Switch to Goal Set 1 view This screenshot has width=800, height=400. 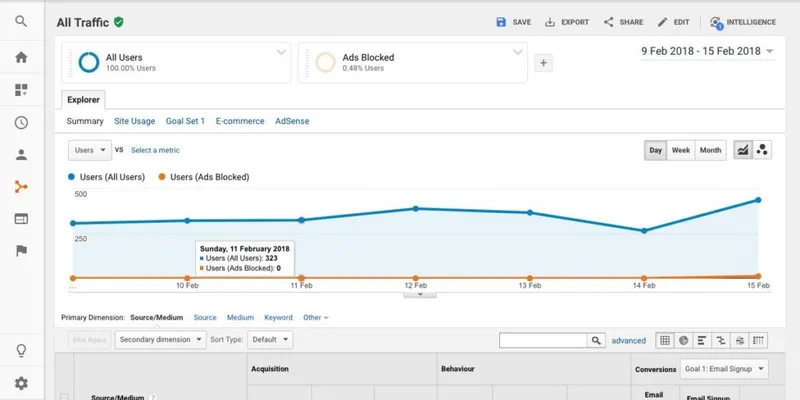[185, 121]
